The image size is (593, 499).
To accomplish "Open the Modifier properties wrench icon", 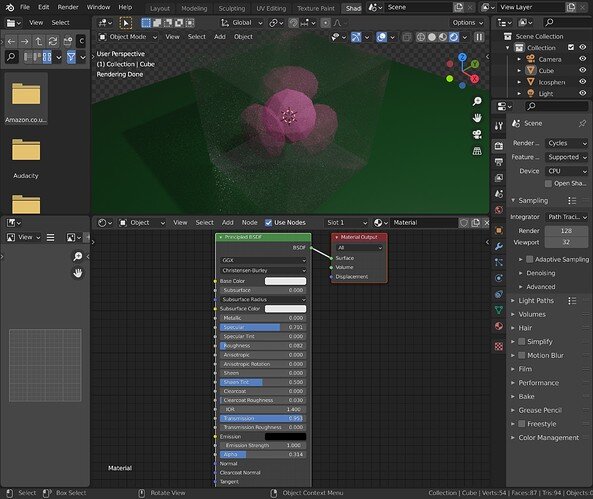I will [x=499, y=246].
